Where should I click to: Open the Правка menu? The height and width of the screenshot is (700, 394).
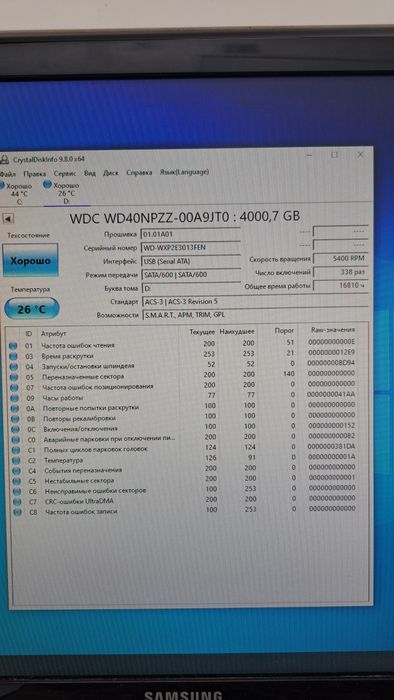[35, 173]
